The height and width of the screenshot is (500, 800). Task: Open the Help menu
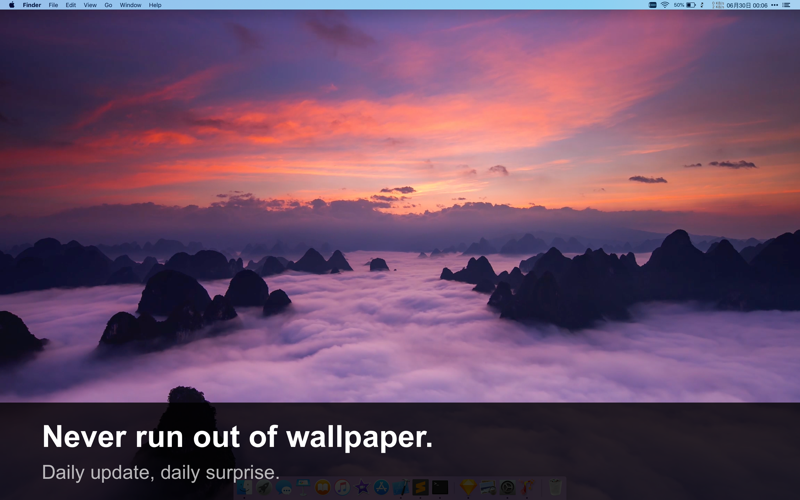[x=155, y=5]
